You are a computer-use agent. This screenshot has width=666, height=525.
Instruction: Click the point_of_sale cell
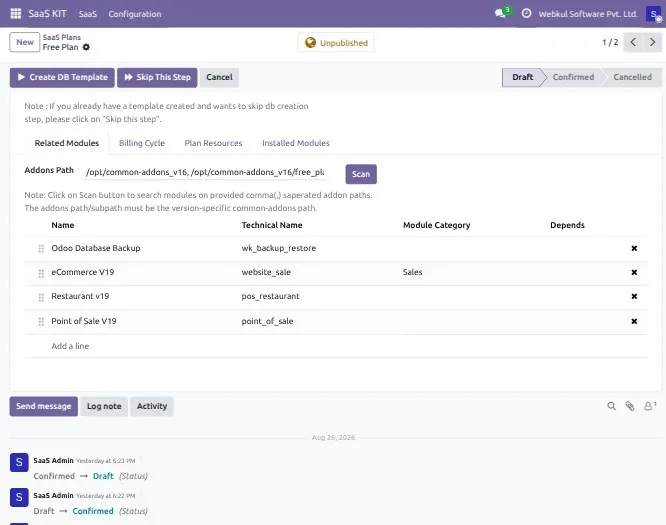(267, 321)
